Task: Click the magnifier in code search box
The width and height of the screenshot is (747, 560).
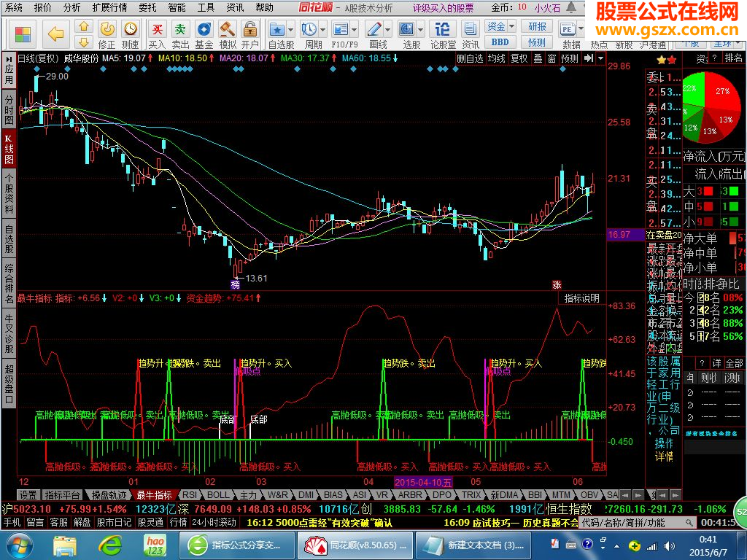Action: [689, 522]
